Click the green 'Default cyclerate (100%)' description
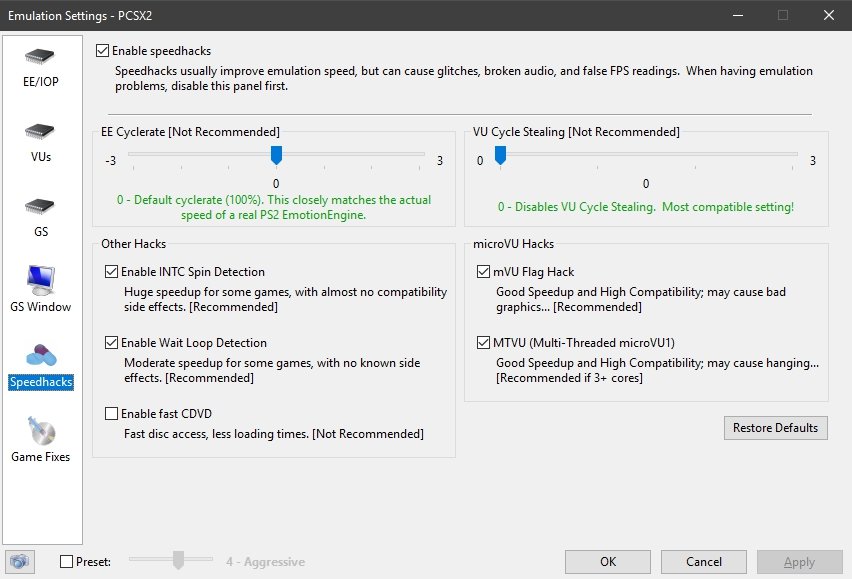The width and height of the screenshot is (852, 579). pos(274,207)
